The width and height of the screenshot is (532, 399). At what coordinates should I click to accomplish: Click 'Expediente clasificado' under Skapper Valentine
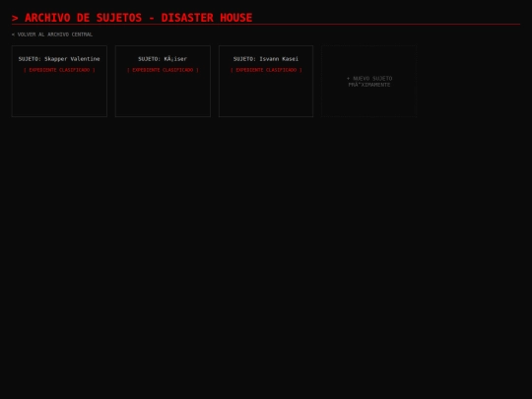[x=59, y=70]
